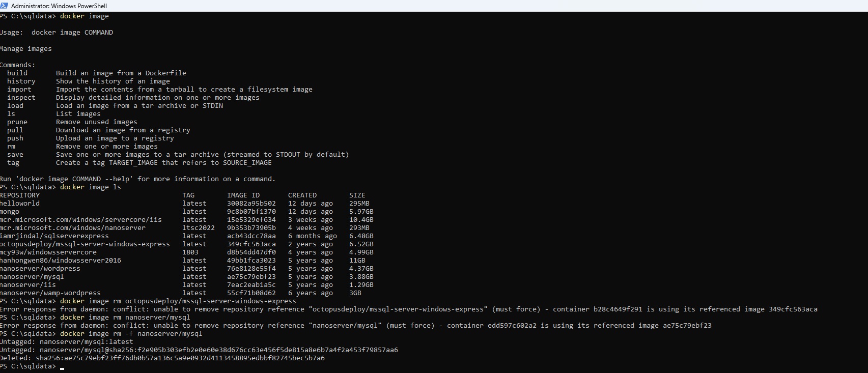Click image ID 349cfc563aca in the table

251,244
